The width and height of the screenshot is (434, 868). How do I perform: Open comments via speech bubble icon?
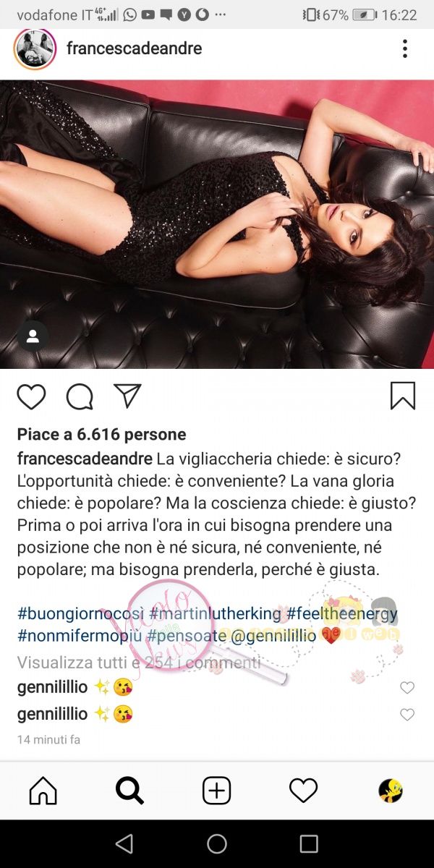(x=80, y=396)
